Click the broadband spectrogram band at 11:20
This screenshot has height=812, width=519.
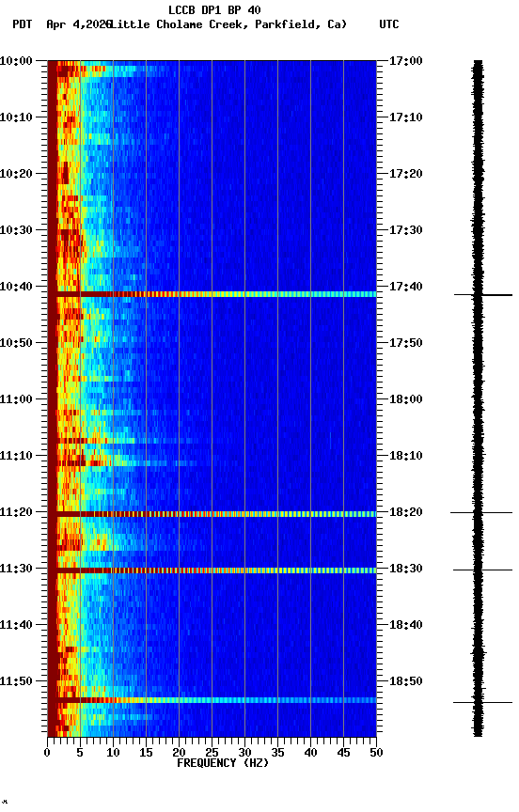212,514
